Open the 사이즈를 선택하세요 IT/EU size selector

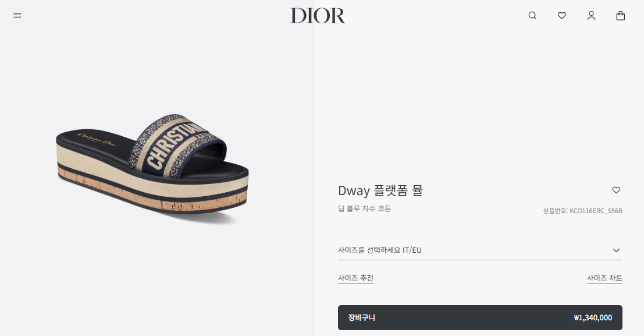[x=480, y=250]
